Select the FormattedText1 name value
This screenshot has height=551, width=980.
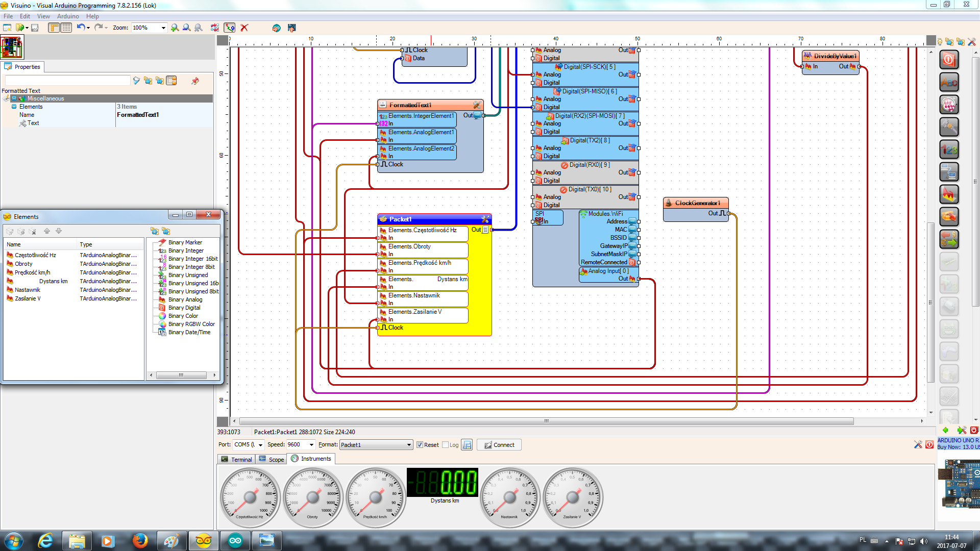tap(138, 115)
